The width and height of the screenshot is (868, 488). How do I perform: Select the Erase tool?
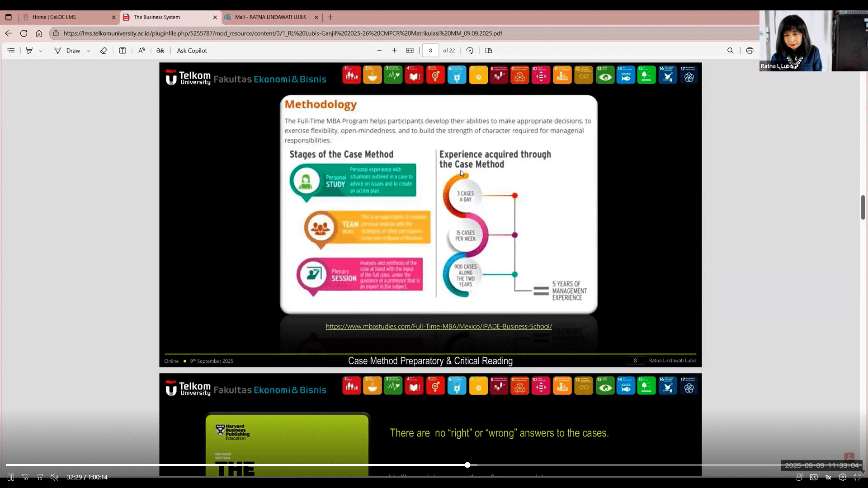[x=104, y=51]
